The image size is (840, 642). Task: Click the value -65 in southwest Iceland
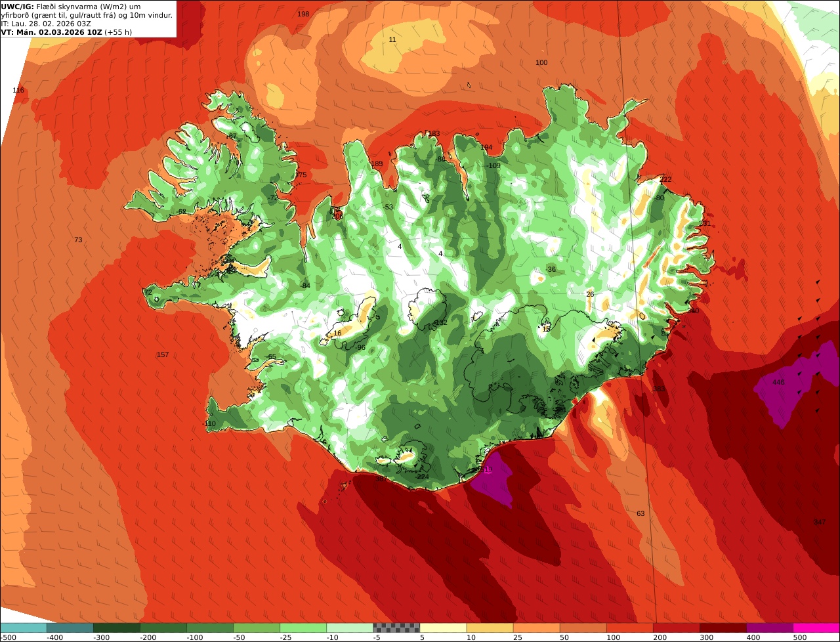pos(271,356)
